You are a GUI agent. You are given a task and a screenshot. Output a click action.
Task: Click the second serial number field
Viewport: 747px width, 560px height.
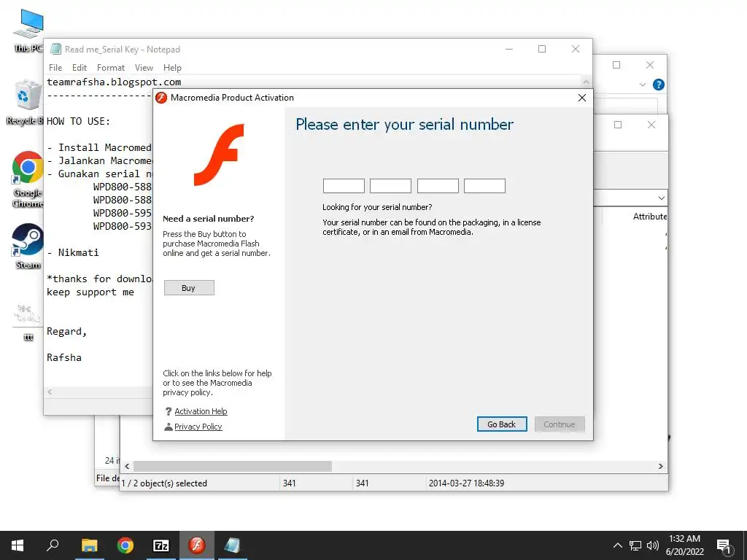pos(390,186)
